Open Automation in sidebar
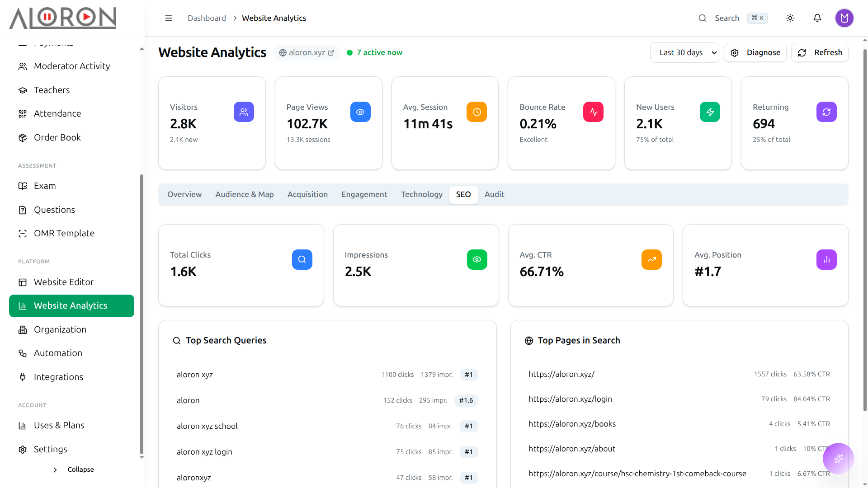The width and height of the screenshot is (868, 488). (x=71, y=353)
